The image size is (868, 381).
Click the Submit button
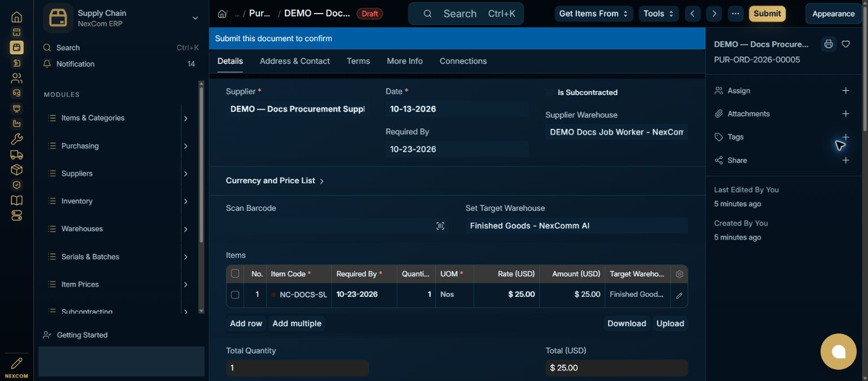pos(767,14)
